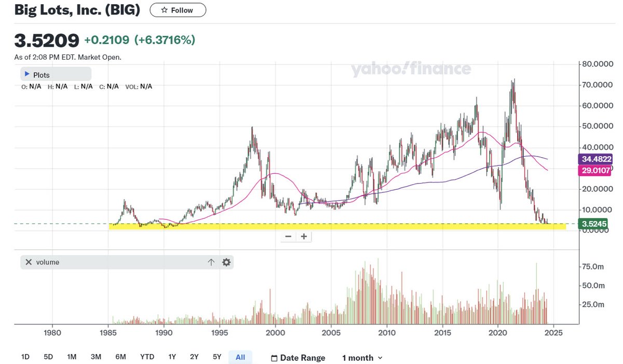The image size is (623, 364).
Task: Select the 5D range
Action: [x=48, y=357]
